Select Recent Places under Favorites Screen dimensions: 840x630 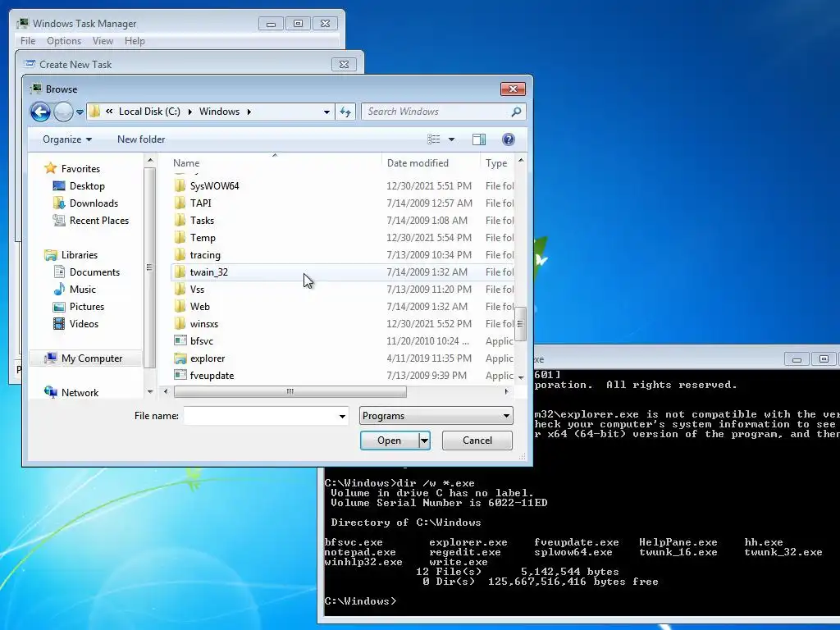coord(99,220)
